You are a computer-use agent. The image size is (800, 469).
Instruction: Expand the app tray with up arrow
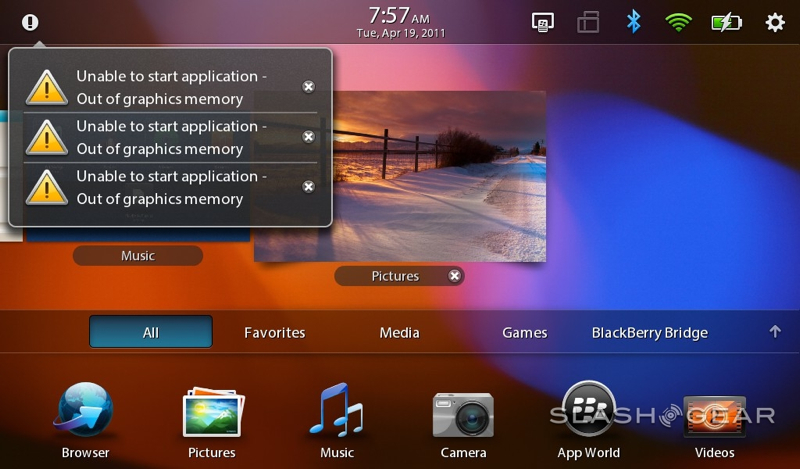[775, 332]
